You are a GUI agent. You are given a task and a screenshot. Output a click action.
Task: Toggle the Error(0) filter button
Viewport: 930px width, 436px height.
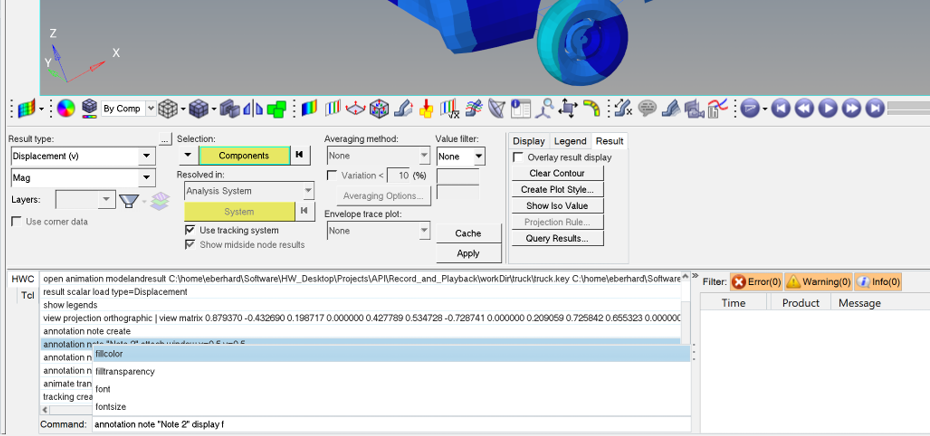pos(757,282)
